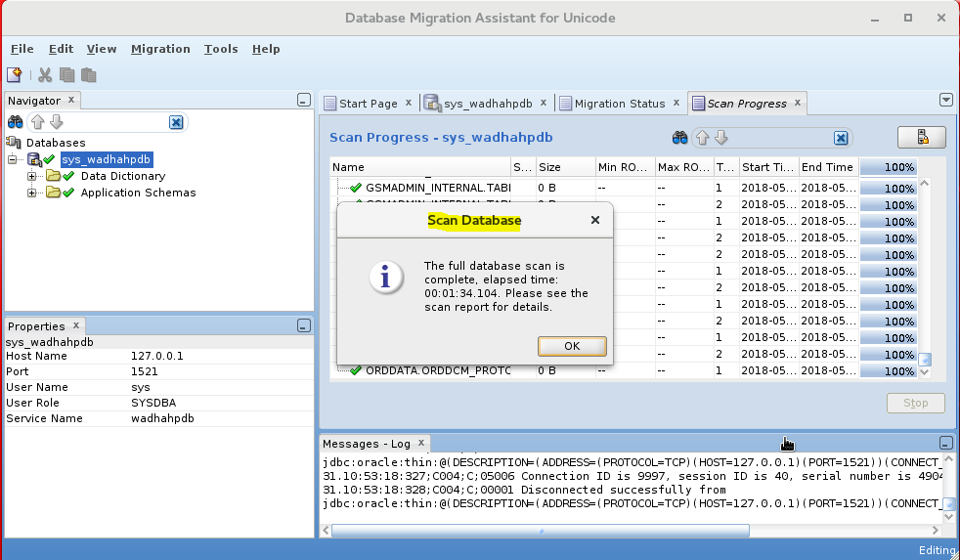Click the Cut scissors toolbar icon
Screen dimensions: 960x560
click(x=45, y=75)
